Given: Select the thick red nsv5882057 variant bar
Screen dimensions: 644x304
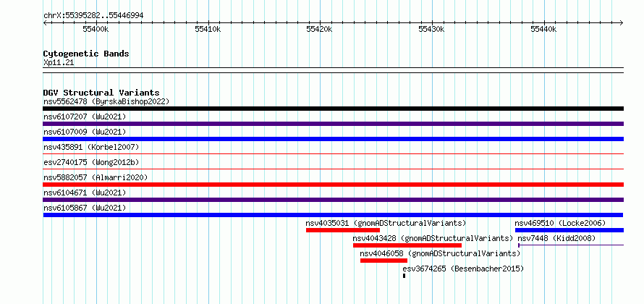Looking at the screenshot, I should point(333,185).
